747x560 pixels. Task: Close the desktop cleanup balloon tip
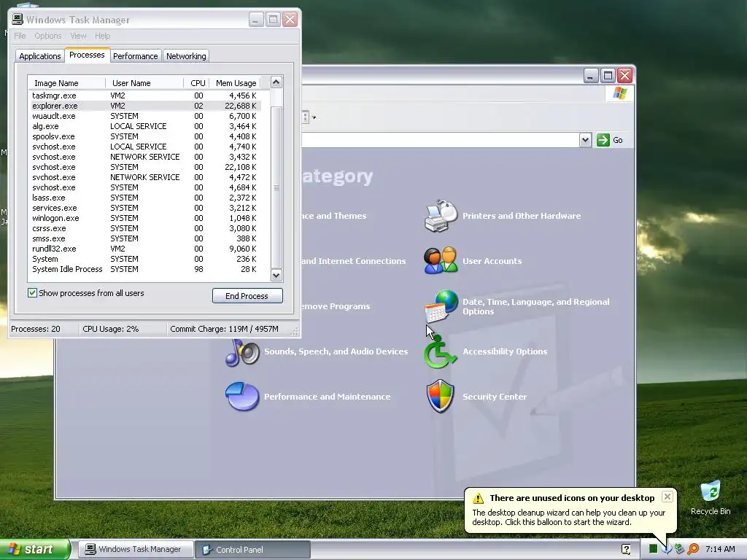pos(667,497)
